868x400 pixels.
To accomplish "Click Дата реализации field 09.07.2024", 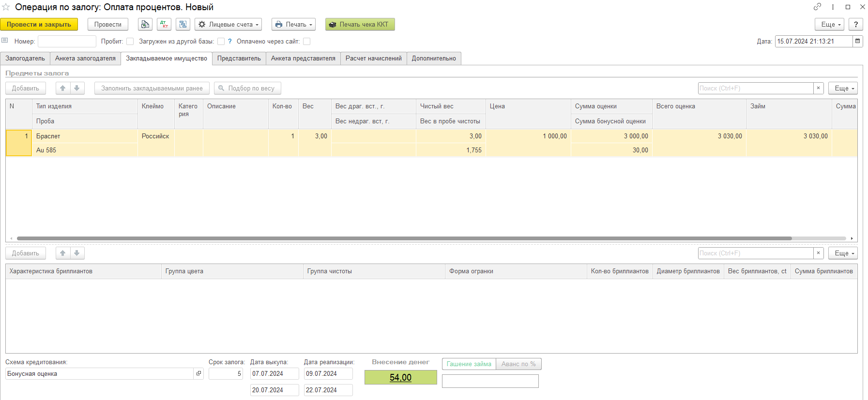I will coord(328,373).
